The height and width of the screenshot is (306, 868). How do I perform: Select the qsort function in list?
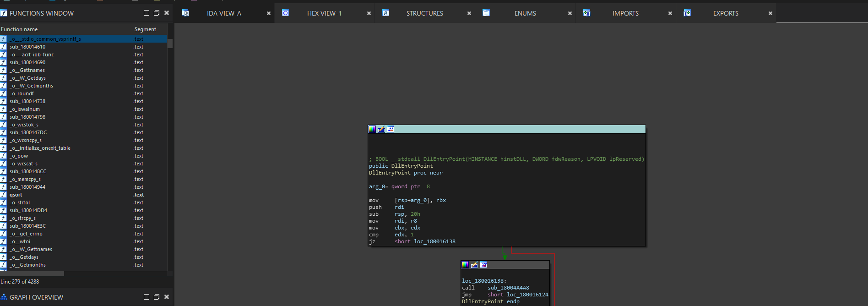click(16, 195)
